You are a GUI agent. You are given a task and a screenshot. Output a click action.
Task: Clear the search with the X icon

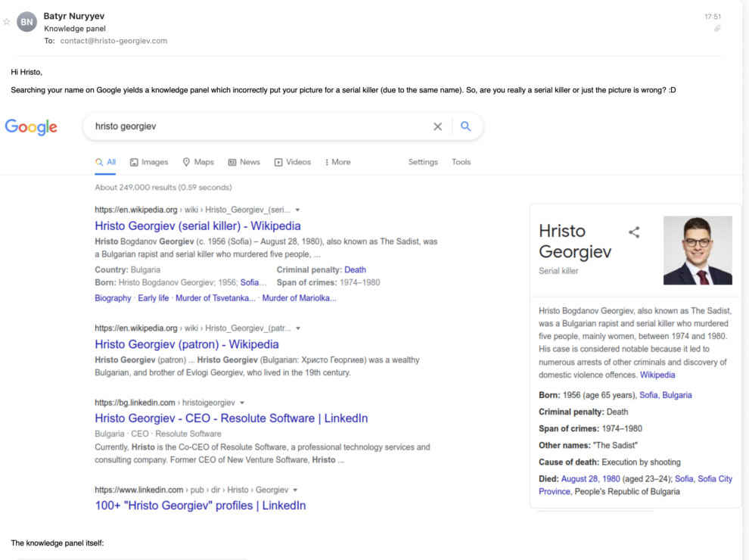click(437, 126)
